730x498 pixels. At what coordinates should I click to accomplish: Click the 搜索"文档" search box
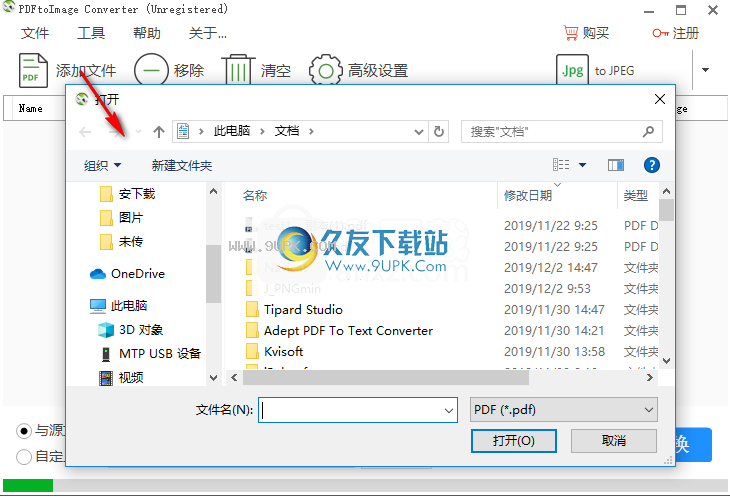pos(561,132)
